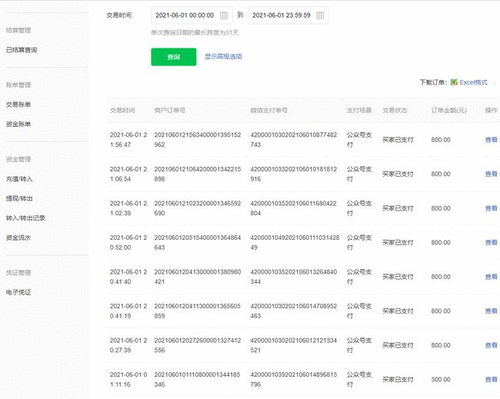Click the 交易状态 column header
Image resolution: width=500 pixels, height=399 pixels.
pyautogui.click(x=395, y=110)
